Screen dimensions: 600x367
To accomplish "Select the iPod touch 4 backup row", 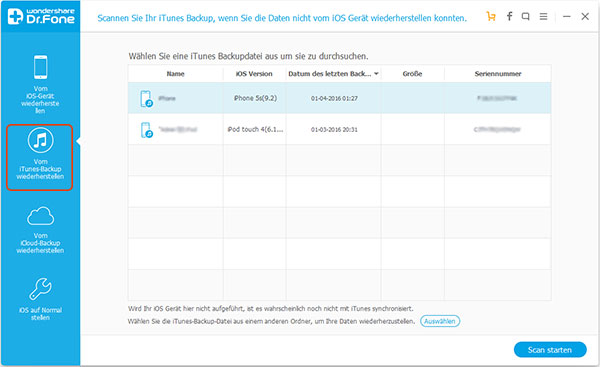I will click(x=339, y=129).
